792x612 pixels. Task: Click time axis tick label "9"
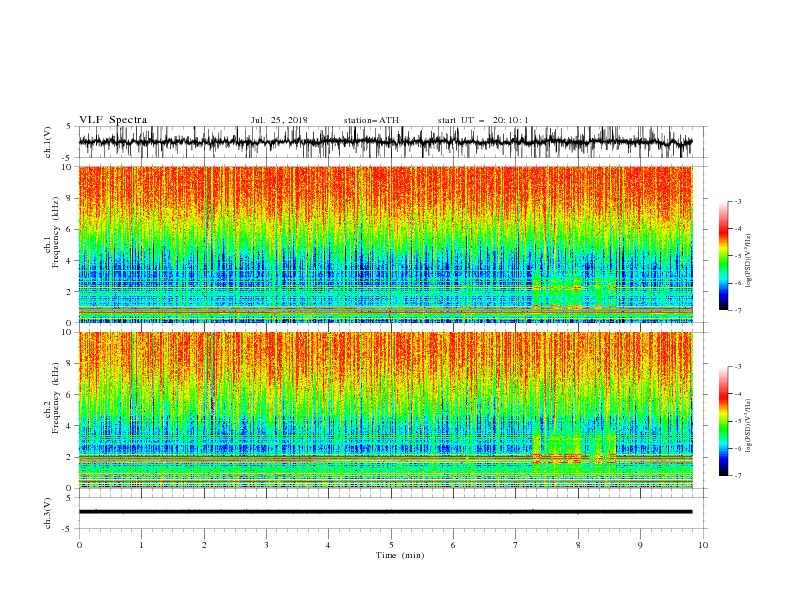point(640,545)
